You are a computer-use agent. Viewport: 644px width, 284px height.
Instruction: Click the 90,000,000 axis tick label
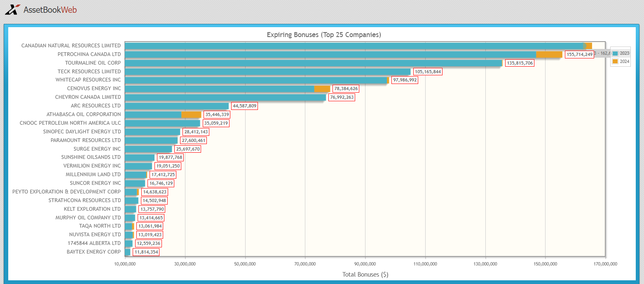(365, 264)
